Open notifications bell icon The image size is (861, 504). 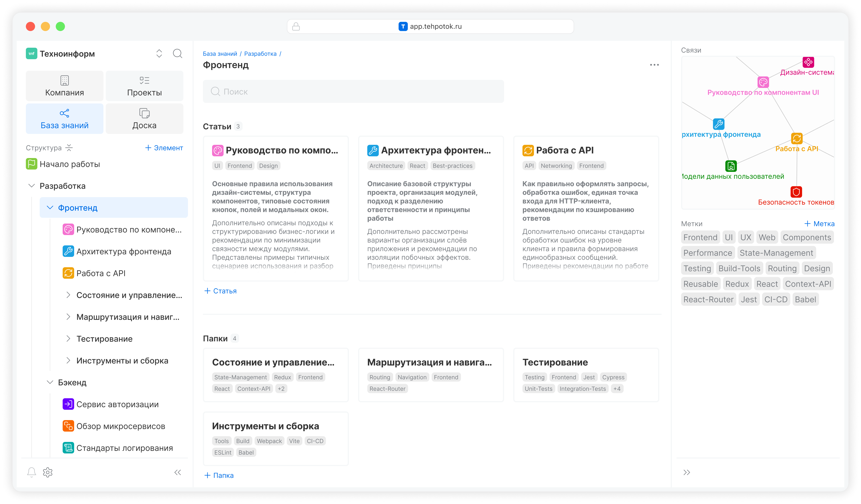(31, 472)
